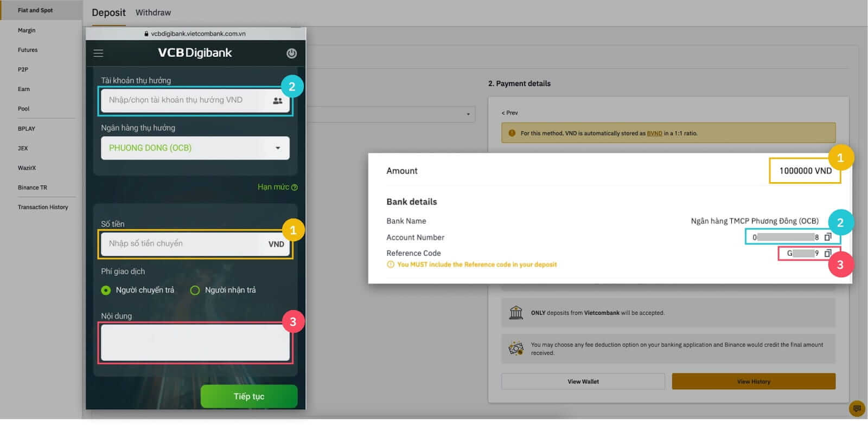Switch to the Deposit tab
Screen dimensions: 868x426
tap(108, 12)
